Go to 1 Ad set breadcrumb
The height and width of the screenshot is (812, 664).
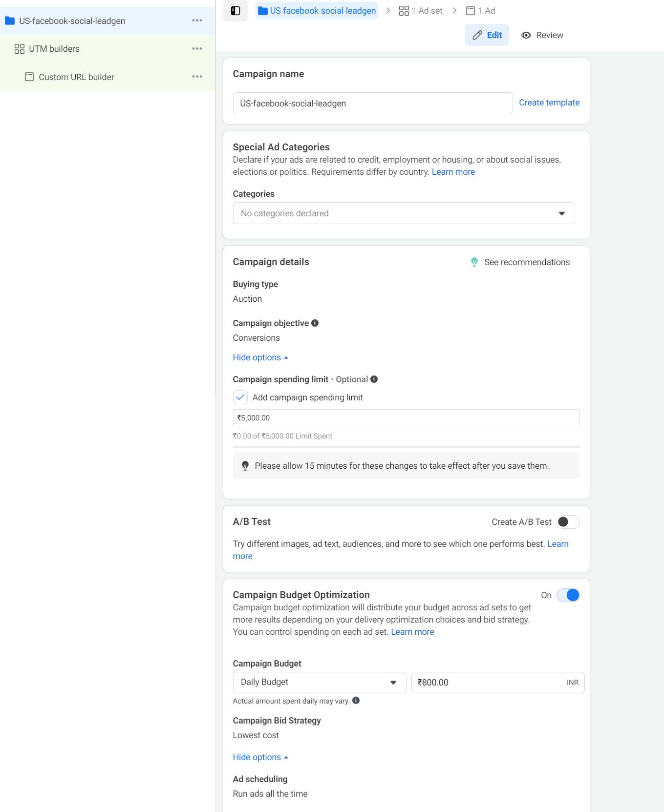(421, 11)
